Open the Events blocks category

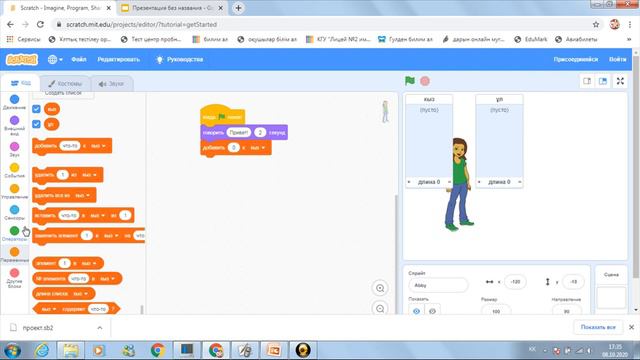point(14,170)
